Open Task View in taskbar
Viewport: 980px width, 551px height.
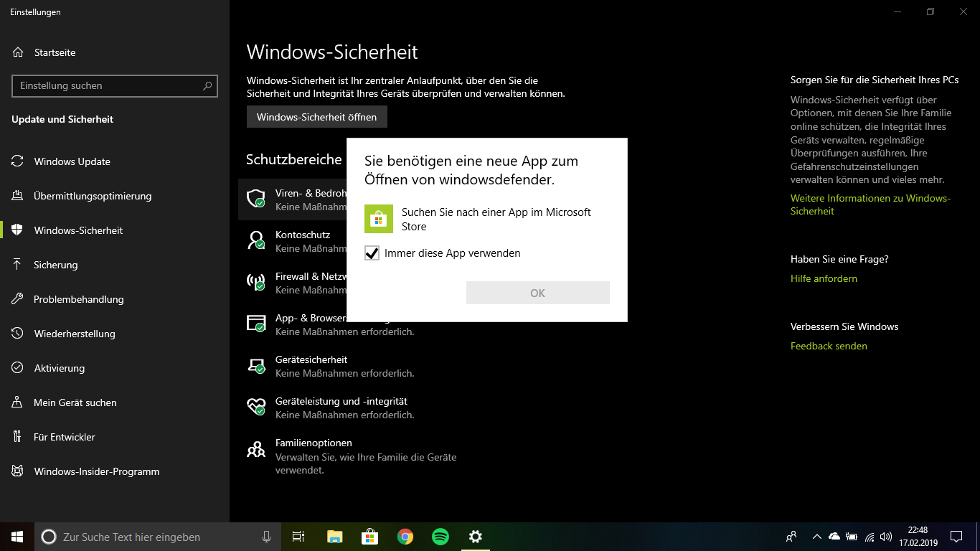tap(298, 537)
